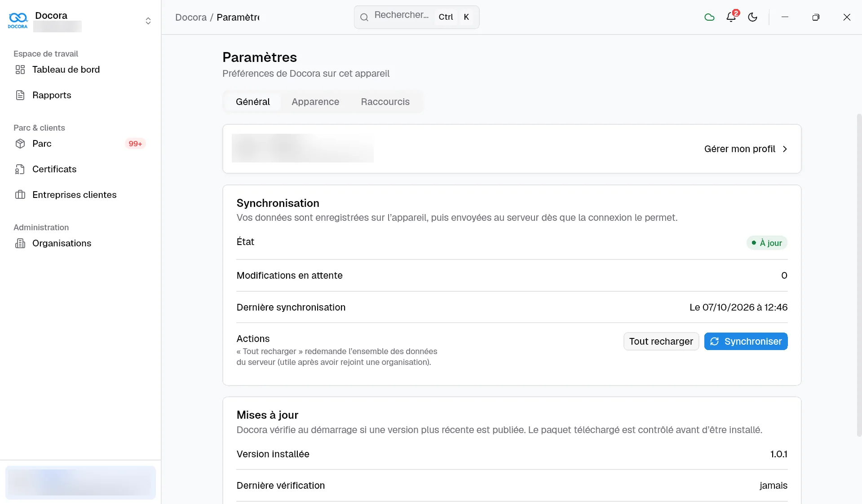Toggle dark mode with the moon icon
This screenshot has width=862, height=504.
(753, 17)
